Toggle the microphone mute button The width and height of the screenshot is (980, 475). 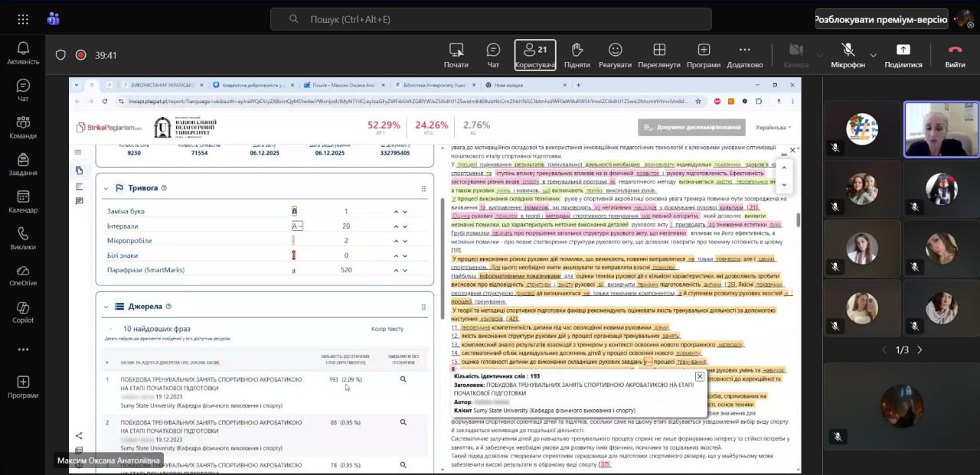coord(848,50)
